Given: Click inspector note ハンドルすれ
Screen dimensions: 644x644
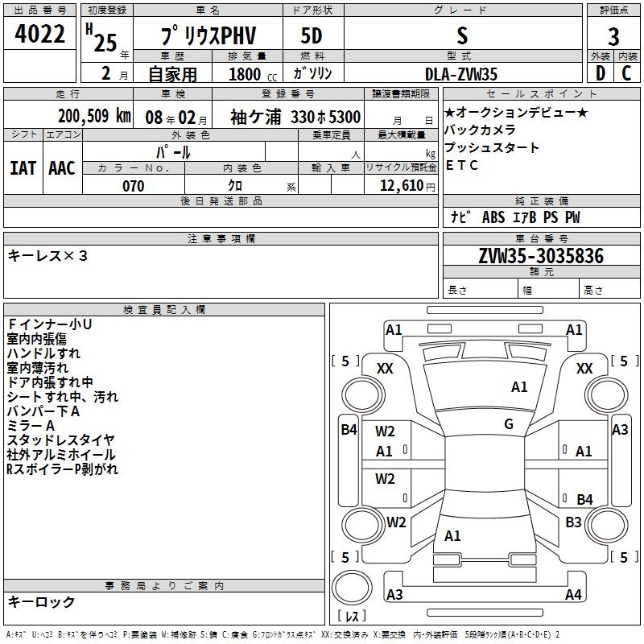Looking at the screenshot, I should [43, 353].
